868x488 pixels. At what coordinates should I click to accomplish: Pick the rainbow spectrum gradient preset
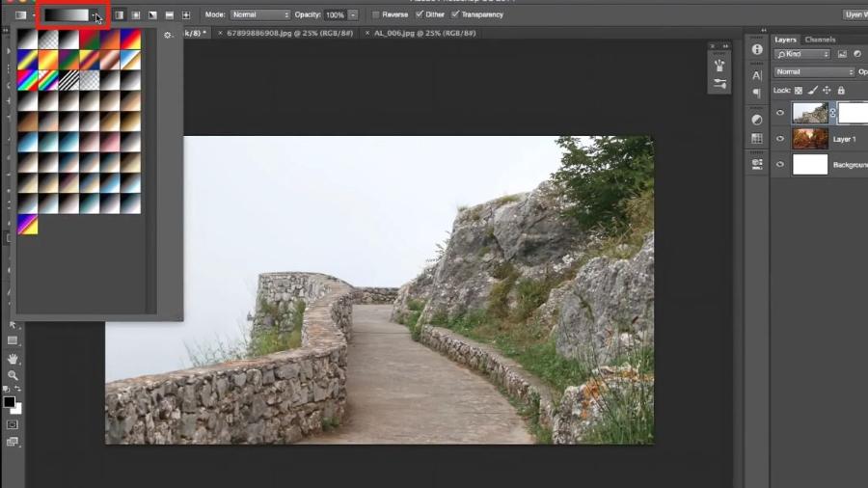27,80
